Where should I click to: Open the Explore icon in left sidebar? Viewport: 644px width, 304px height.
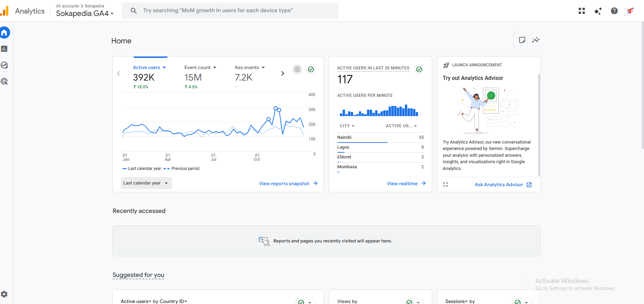(x=4, y=65)
